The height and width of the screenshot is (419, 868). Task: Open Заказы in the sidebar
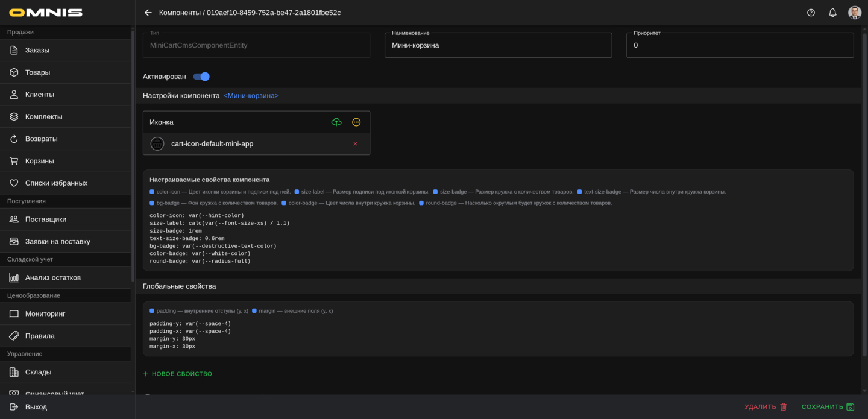[x=37, y=50]
